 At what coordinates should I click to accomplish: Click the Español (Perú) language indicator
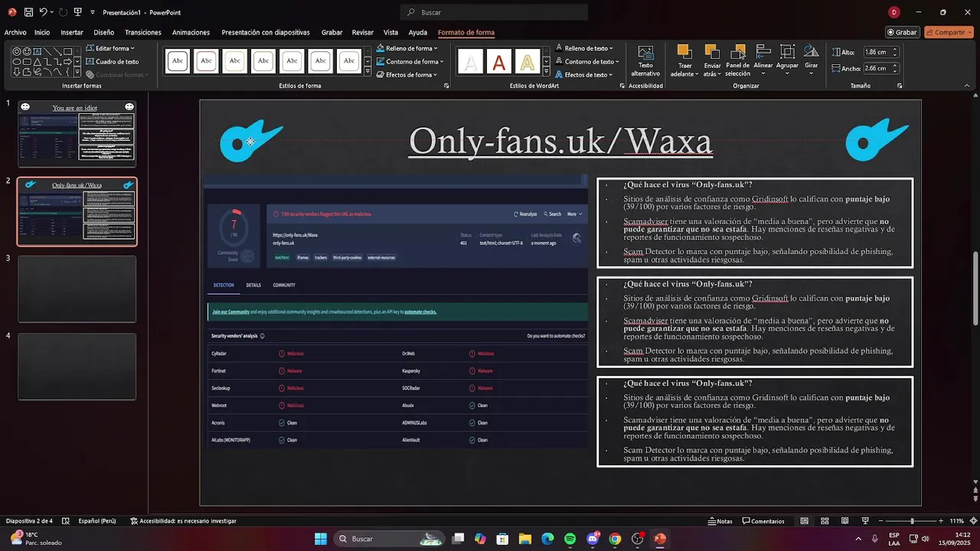(97, 521)
